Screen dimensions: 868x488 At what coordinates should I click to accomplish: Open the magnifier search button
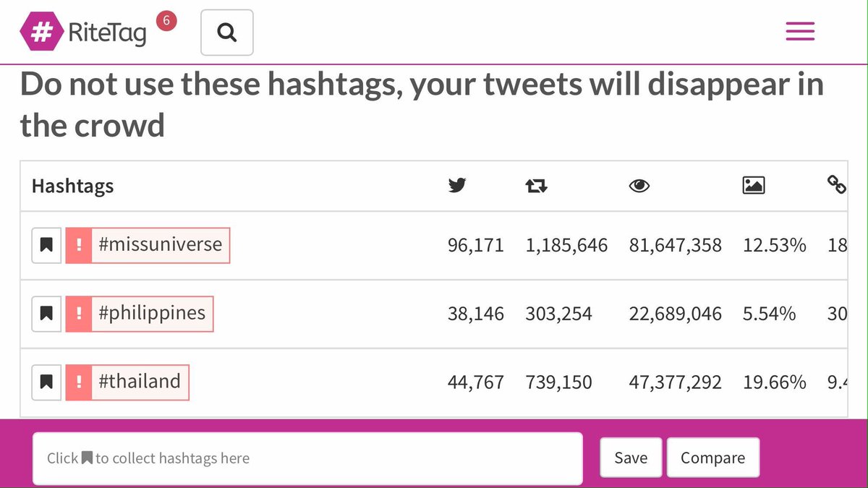coord(227,33)
